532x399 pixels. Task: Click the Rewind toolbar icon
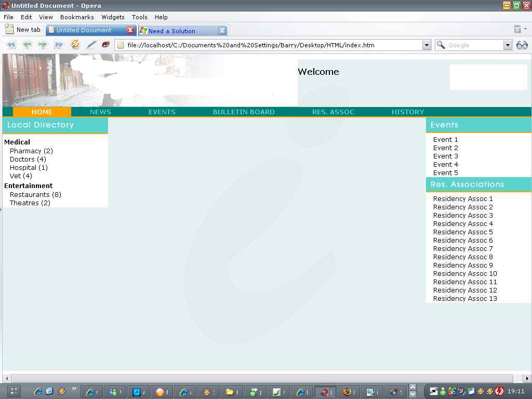click(x=11, y=45)
